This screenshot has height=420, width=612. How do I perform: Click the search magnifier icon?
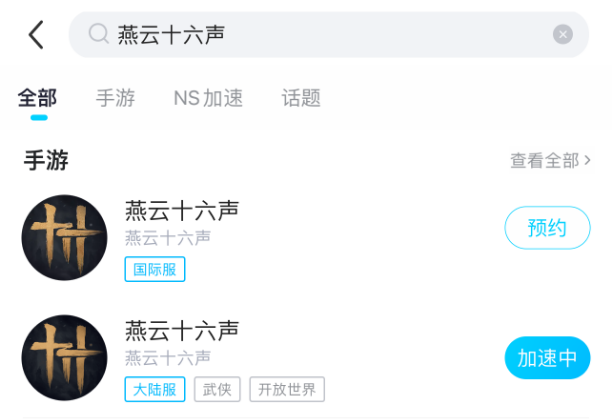98,35
